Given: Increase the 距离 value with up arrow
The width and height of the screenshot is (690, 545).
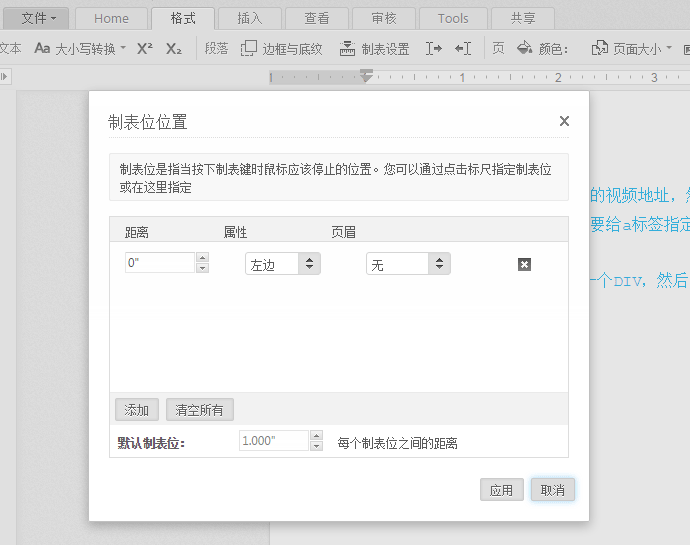Looking at the screenshot, I should pyautogui.click(x=203, y=258).
